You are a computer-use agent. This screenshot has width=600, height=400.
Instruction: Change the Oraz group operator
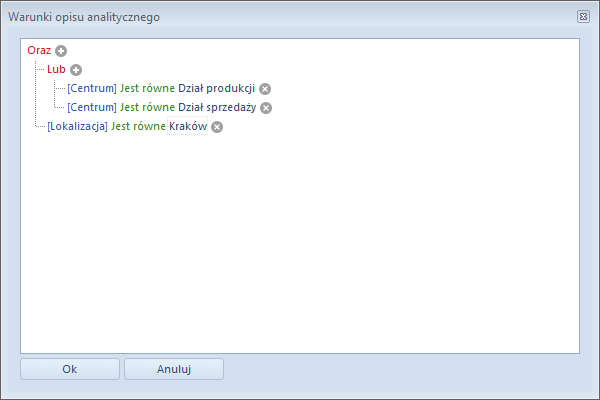pyautogui.click(x=39, y=50)
